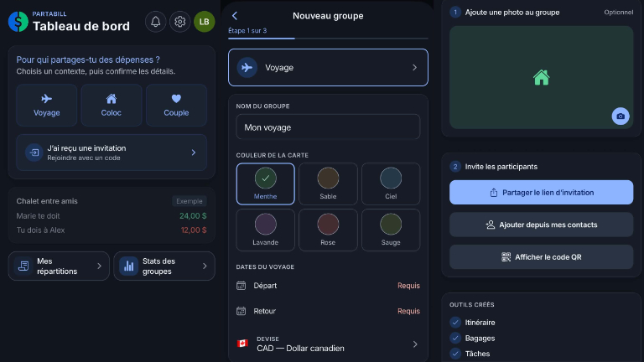This screenshot has width=644, height=362.
Task: Select Menthe card color
Action: point(265,184)
